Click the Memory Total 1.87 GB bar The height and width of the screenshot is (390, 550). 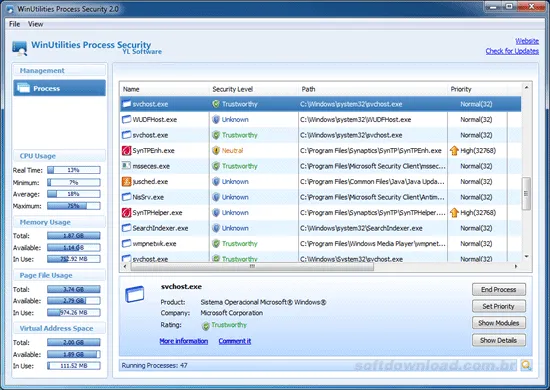tap(74, 236)
